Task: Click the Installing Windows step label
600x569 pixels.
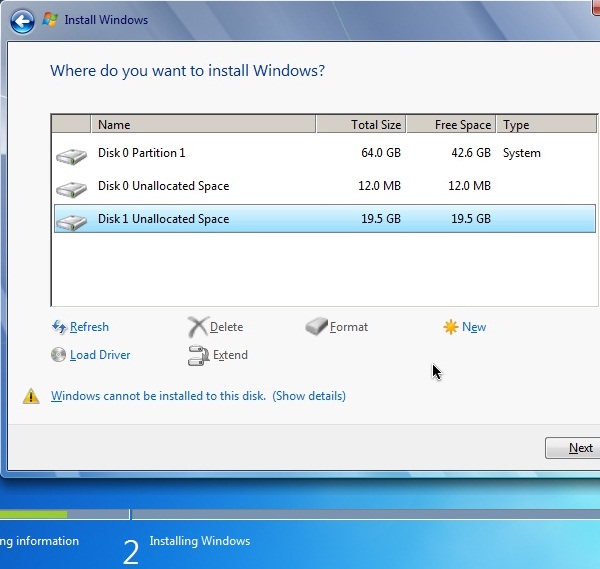Action: tap(200, 541)
